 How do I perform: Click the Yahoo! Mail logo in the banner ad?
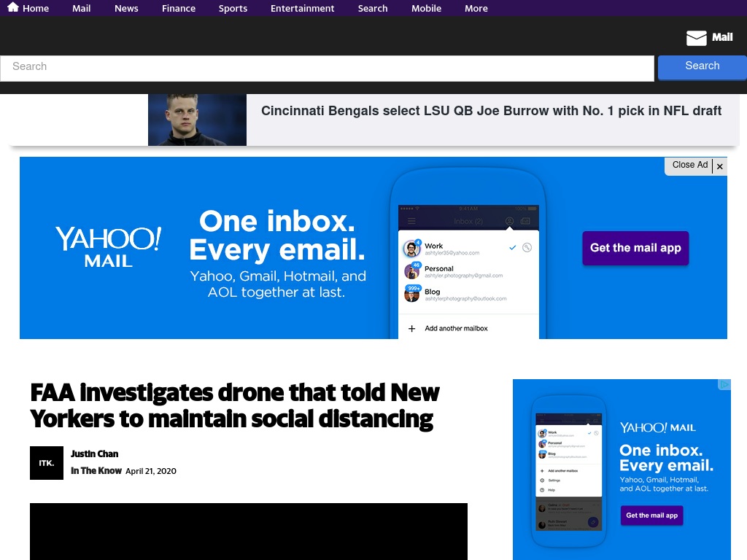(x=109, y=246)
